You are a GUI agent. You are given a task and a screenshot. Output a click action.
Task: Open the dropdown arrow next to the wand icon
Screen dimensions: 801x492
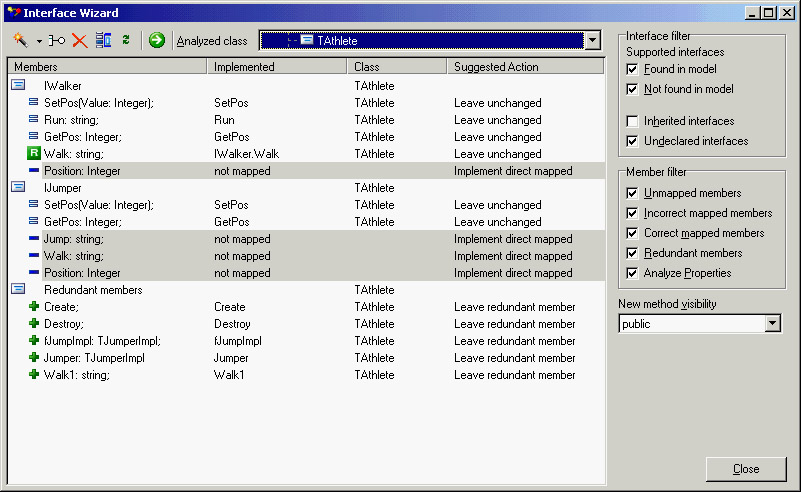(39, 41)
